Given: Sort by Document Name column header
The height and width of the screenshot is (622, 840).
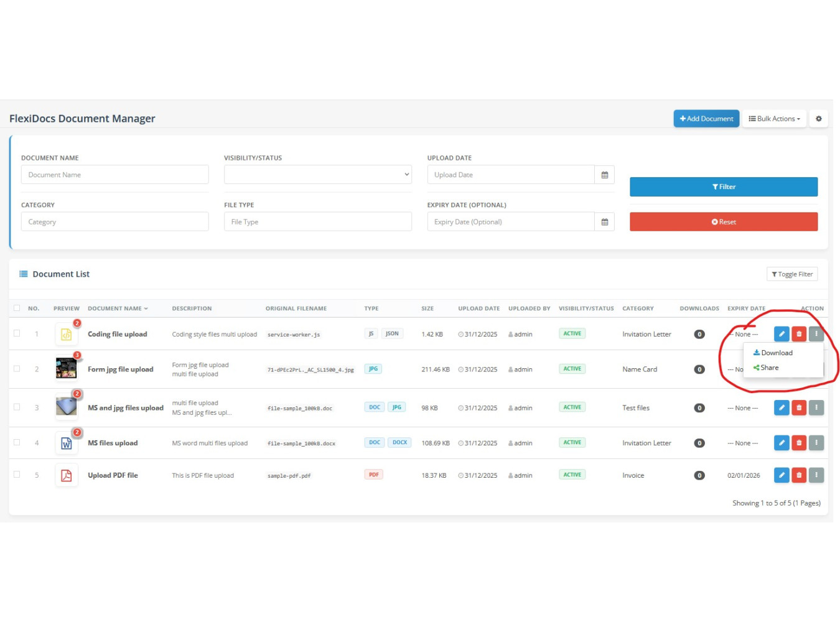Looking at the screenshot, I should tap(117, 309).
